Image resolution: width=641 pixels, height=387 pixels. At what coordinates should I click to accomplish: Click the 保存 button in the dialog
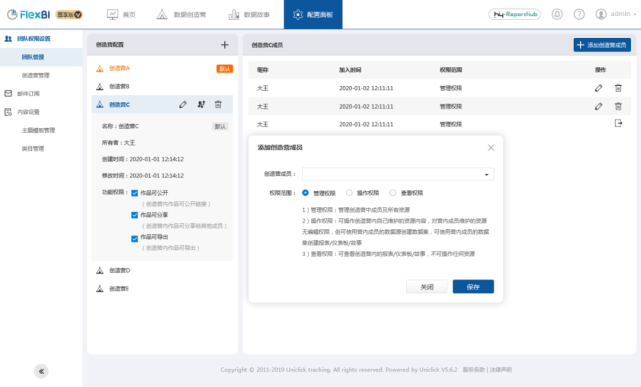point(473,286)
